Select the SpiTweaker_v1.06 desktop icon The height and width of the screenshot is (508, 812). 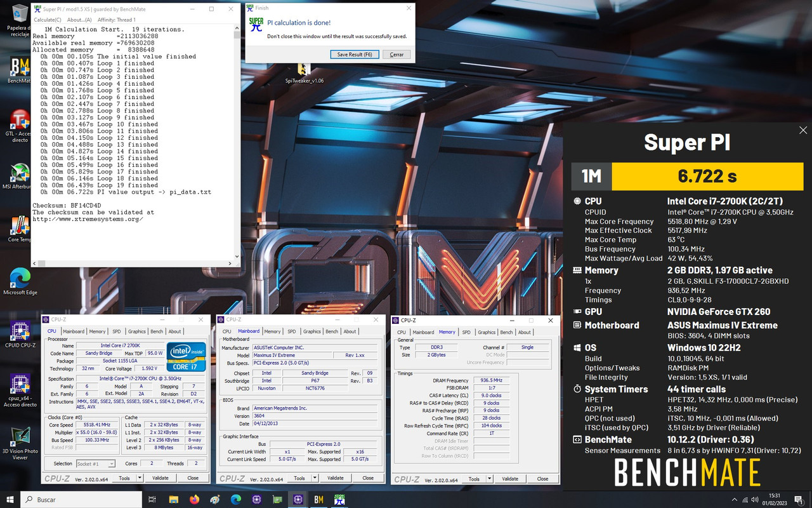(304, 73)
